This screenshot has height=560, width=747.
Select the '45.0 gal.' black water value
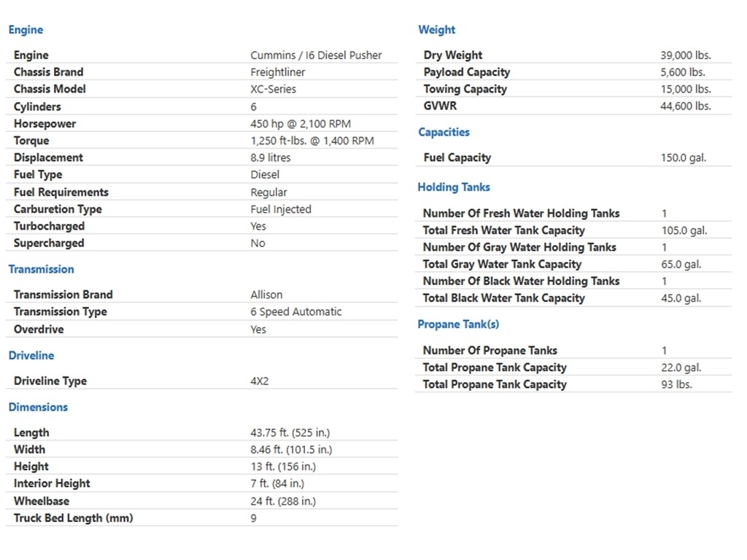[681, 298]
